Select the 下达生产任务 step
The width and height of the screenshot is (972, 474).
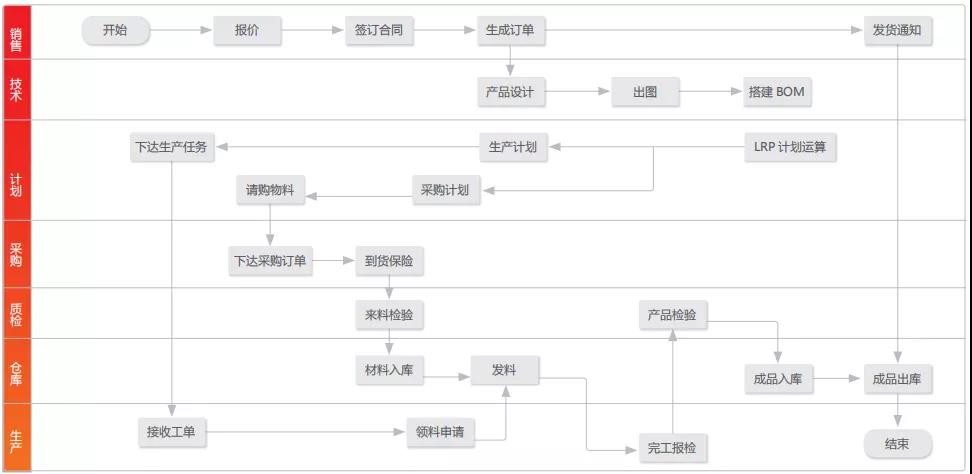pyautogui.click(x=172, y=147)
